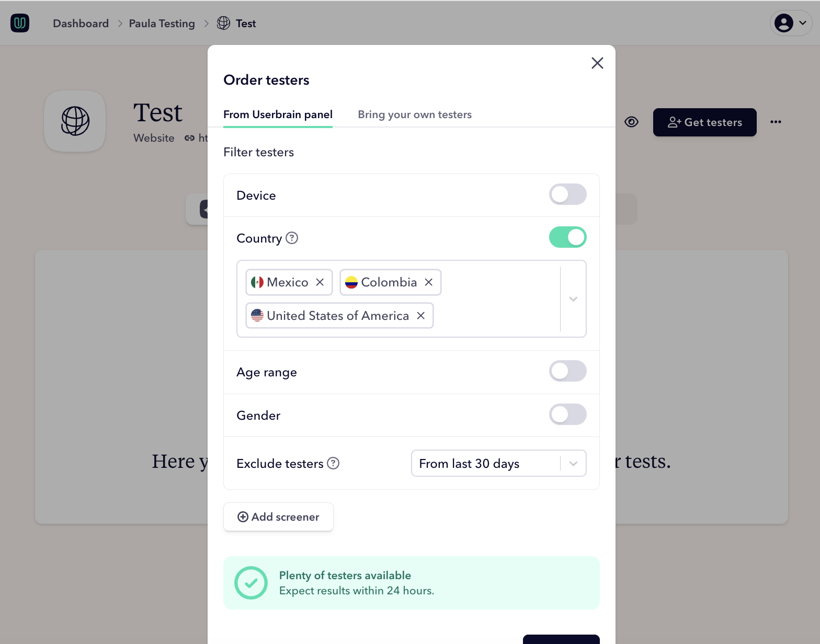Expand the country selection dropdown

click(573, 299)
